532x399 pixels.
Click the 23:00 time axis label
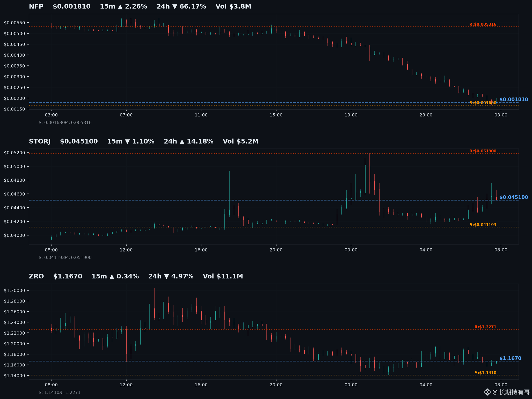(x=426, y=115)
